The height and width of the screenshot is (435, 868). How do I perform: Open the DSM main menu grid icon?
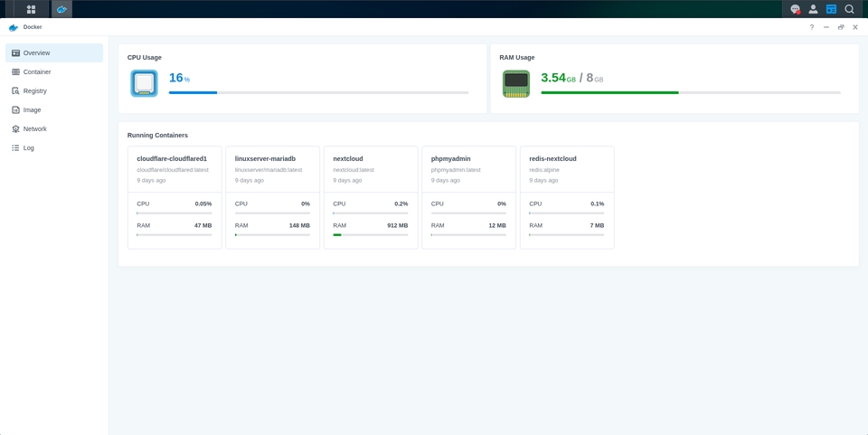point(31,9)
